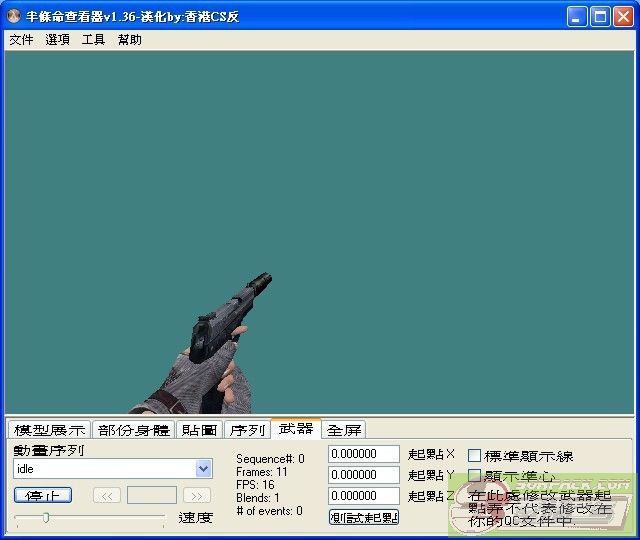Switch to the 模型展示 tab
The image size is (640, 540).
tap(49, 429)
